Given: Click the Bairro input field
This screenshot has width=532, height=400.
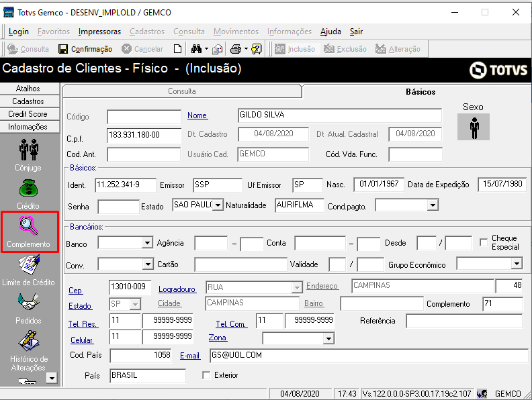Looking at the screenshot, I should [x=382, y=303].
